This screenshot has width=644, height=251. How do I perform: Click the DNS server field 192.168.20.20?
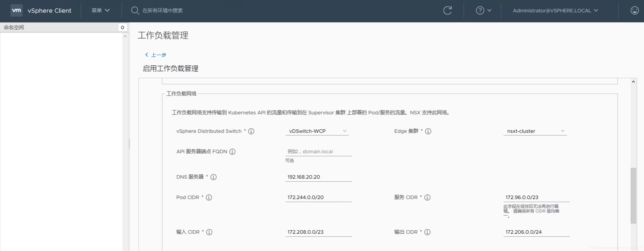coord(319,177)
